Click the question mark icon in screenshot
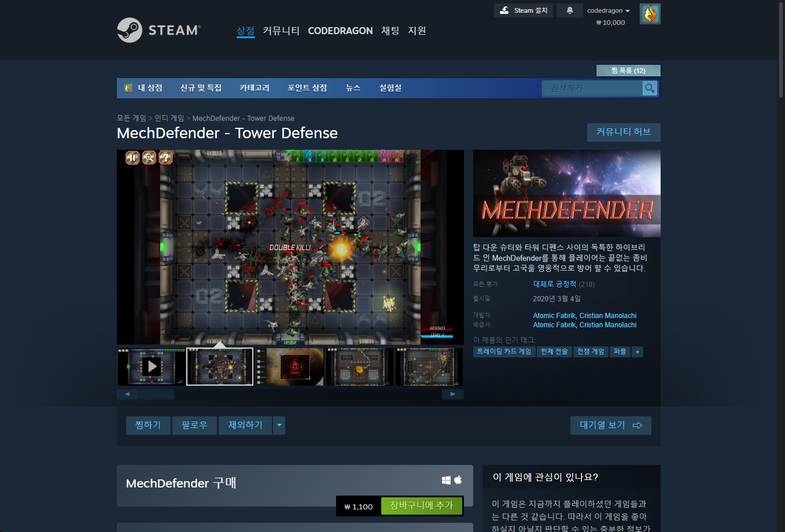The width and height of the screenshot is (785, 532). pos(166,157)
